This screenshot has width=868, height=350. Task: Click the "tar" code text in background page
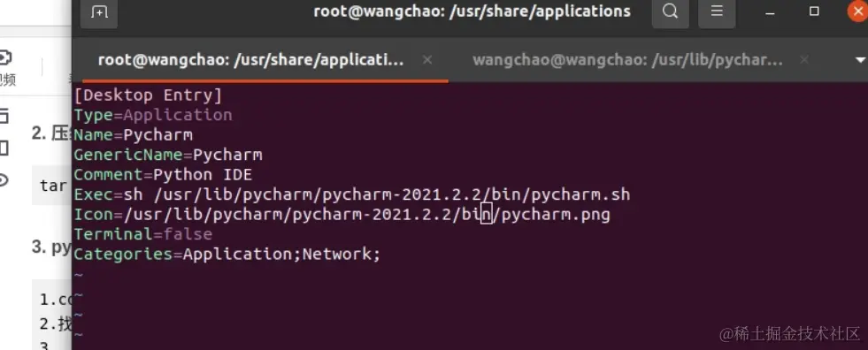pos(53,186)
